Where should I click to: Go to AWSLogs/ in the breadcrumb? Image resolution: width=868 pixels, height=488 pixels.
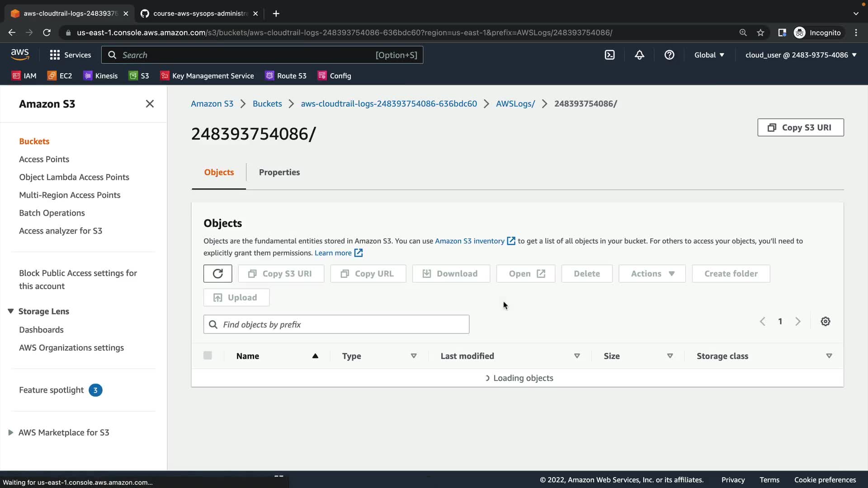(x=515, y=104)
